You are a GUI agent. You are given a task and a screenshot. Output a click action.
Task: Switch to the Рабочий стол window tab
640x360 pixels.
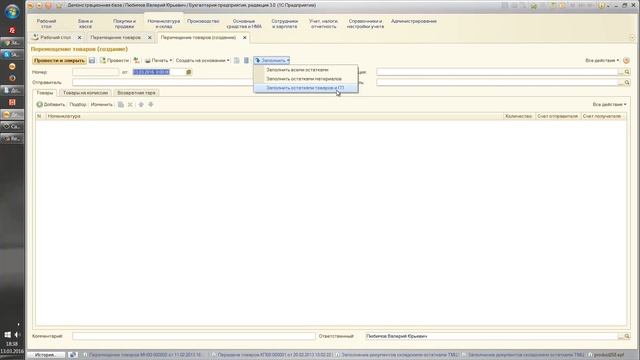pos(52,38)
